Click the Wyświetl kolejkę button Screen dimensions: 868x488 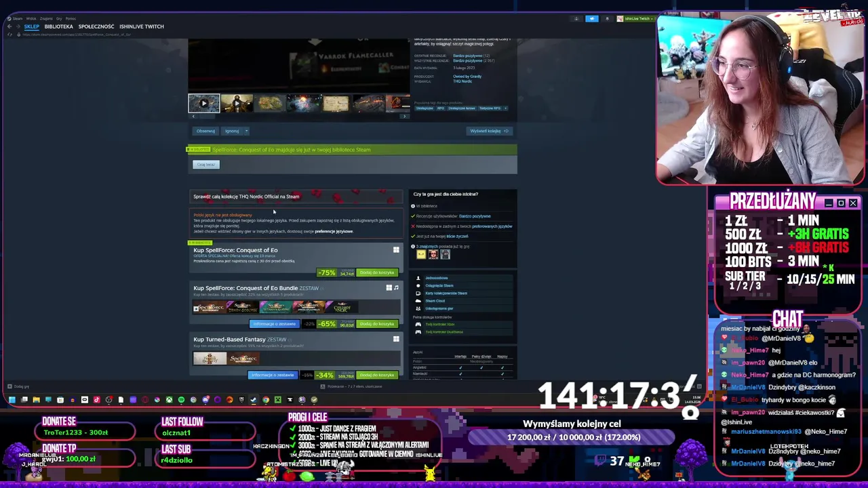pyautogui.click(x=489, y=131)
